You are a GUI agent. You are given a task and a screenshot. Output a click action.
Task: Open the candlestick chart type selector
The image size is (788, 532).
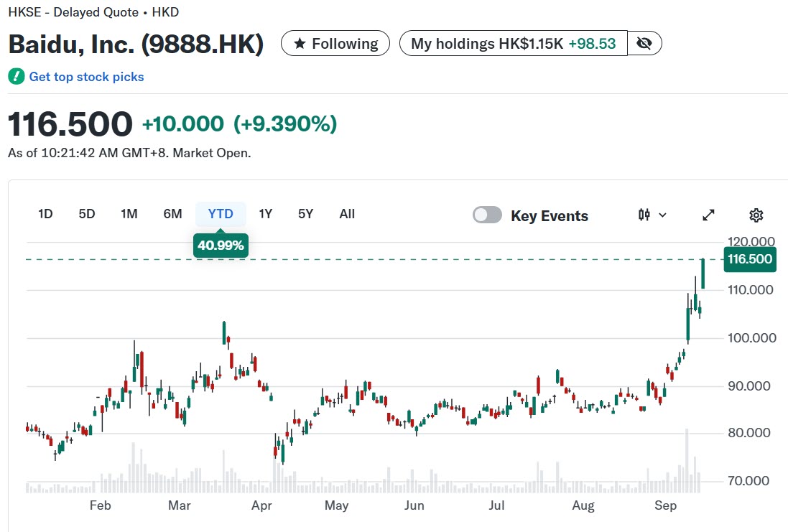(x=652, y=215)
